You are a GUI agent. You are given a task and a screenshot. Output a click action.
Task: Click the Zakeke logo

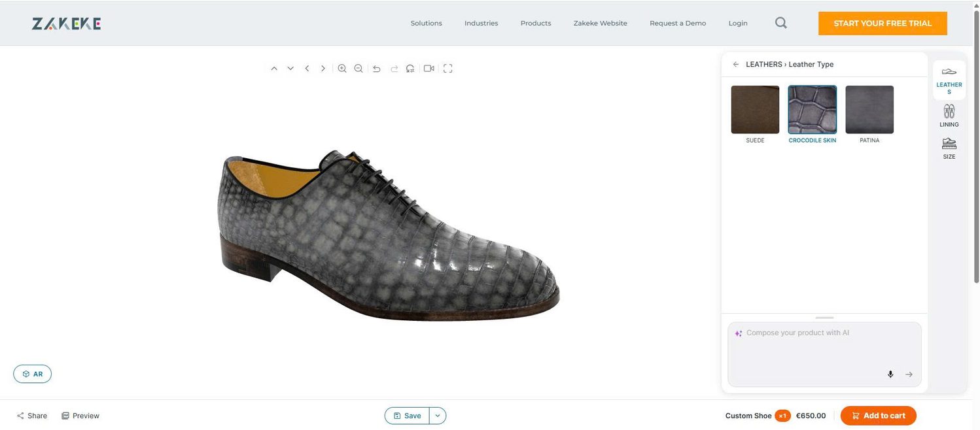point(66,24)
